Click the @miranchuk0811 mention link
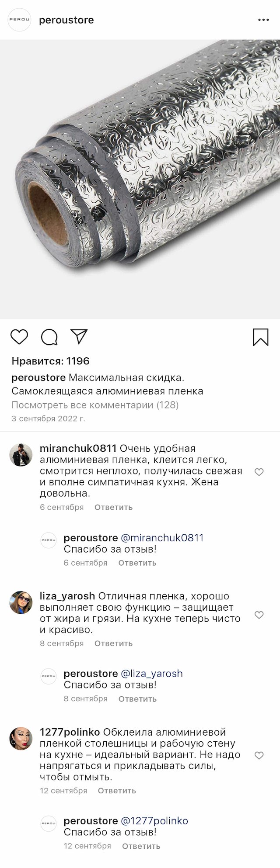This screenshot has height=868, width=280. click(162, 538)
